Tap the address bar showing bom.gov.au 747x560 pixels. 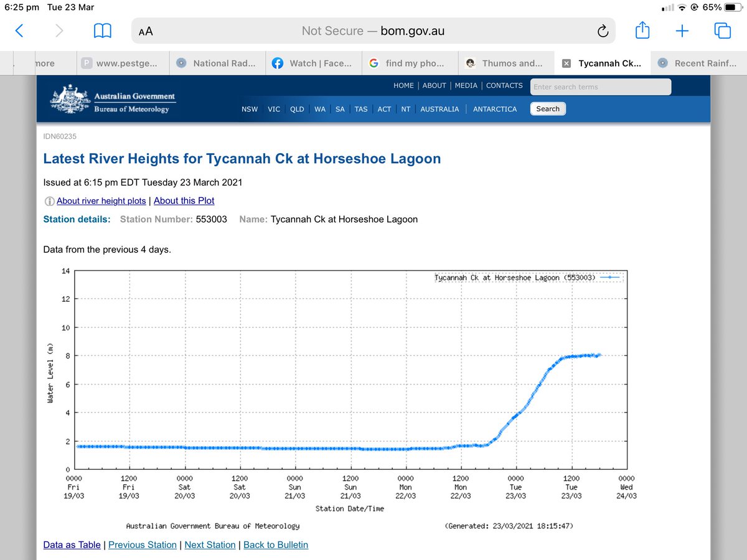pos(373,30)
